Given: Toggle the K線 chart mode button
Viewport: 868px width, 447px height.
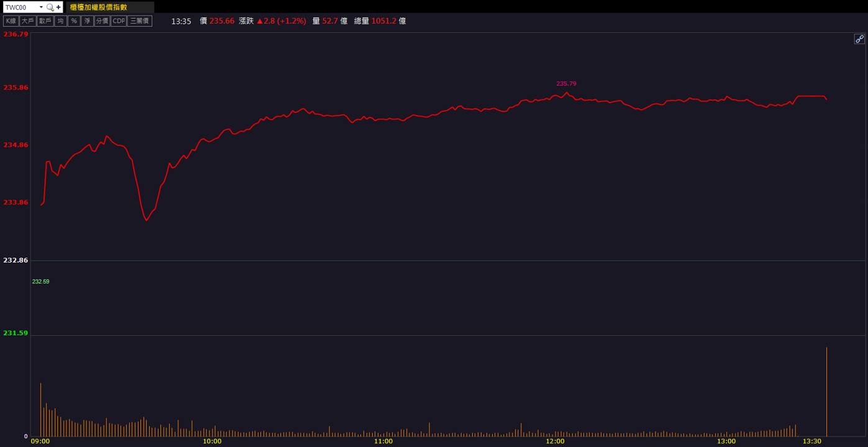Looking at the screenshot, I should (x=11, y=21).
